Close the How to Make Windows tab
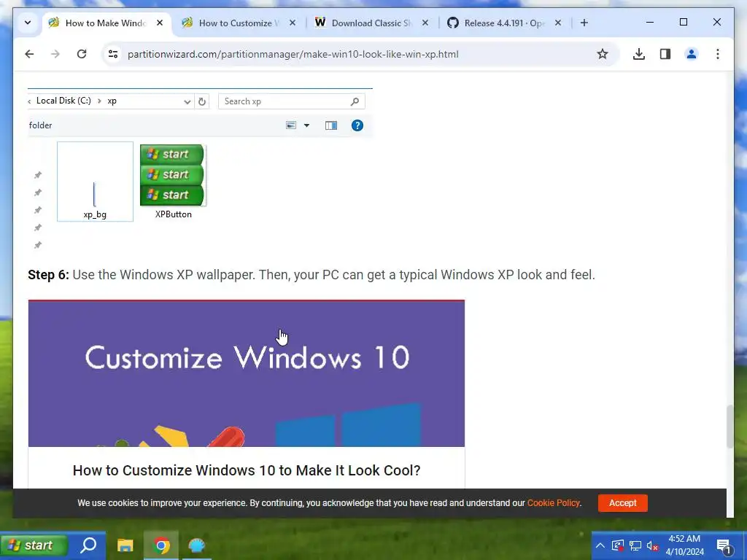This screenshot has width=747, height=560. [x=160, y=23]
